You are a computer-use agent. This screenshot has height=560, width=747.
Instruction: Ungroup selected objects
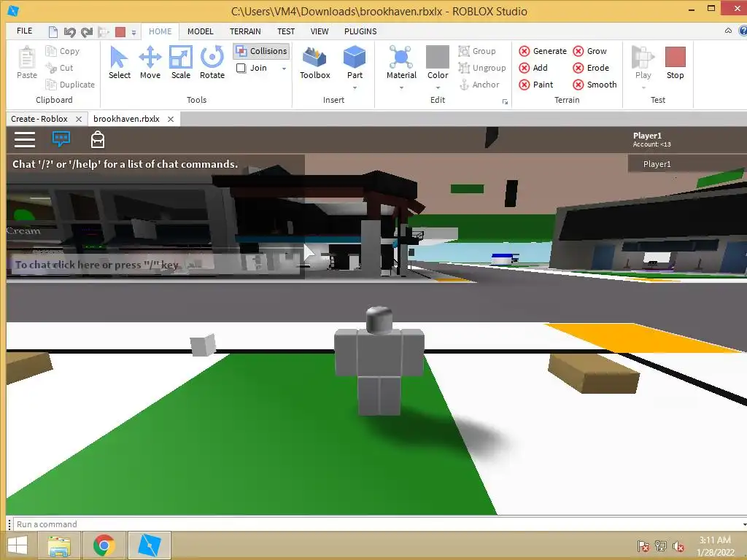(x=482, y=68)
